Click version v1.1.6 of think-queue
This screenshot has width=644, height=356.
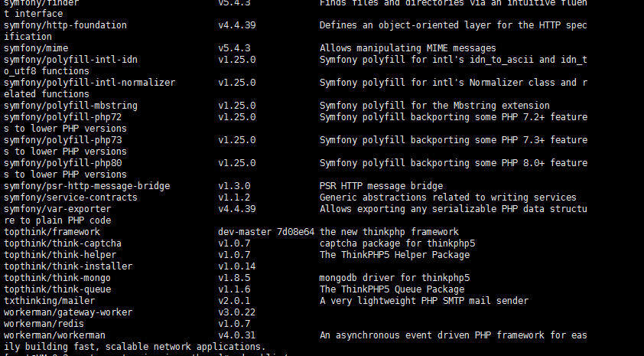(234, 290)
